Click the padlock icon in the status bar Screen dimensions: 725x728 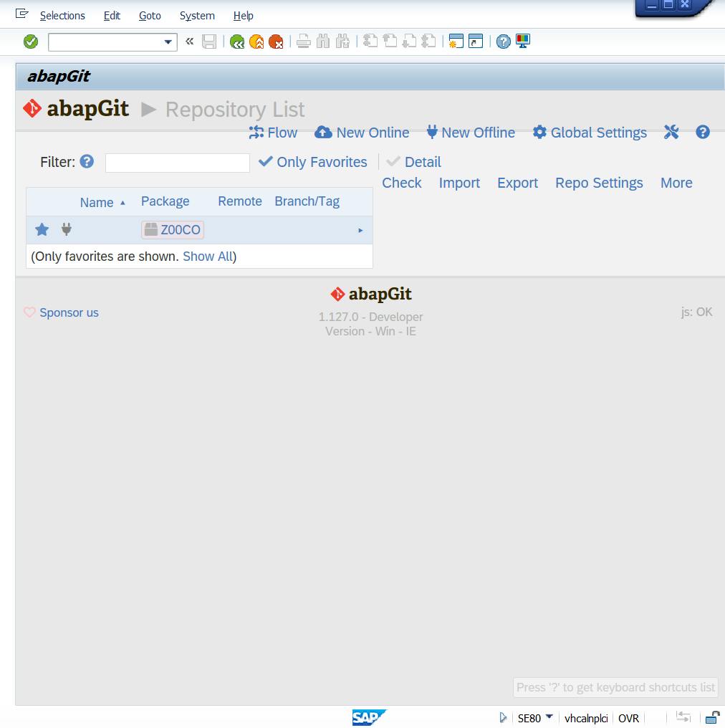point(713,717)
